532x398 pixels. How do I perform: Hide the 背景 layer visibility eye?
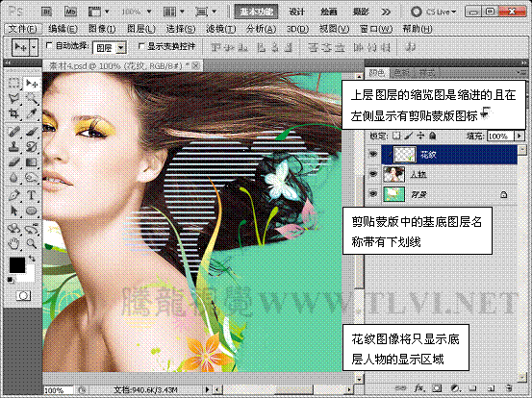click(x=373, y=194)
